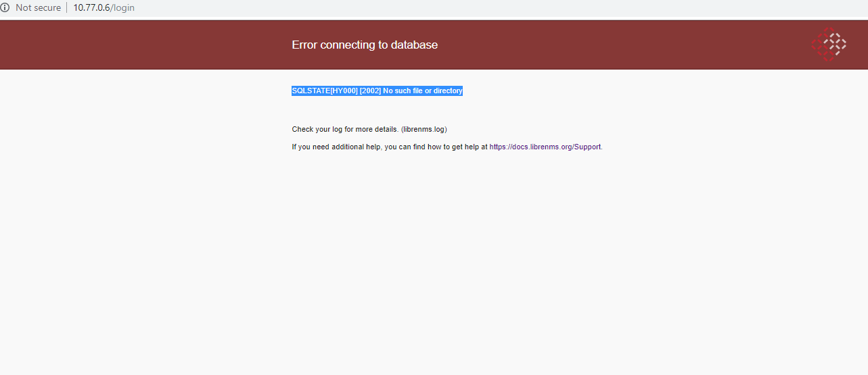868x375 pixels.
Task: Click the empty left side of red banner
Action: coord(135,45)
